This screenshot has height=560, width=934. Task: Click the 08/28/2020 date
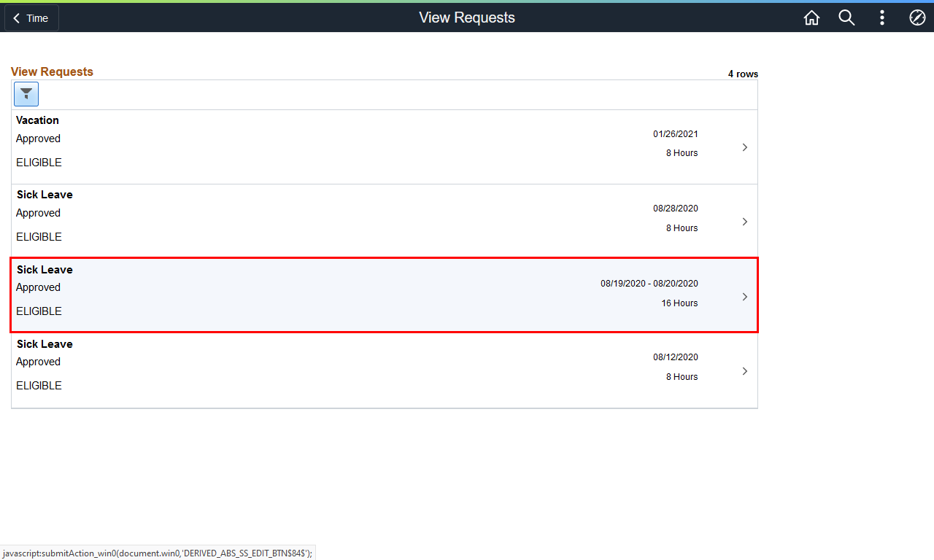coord(676,209)
